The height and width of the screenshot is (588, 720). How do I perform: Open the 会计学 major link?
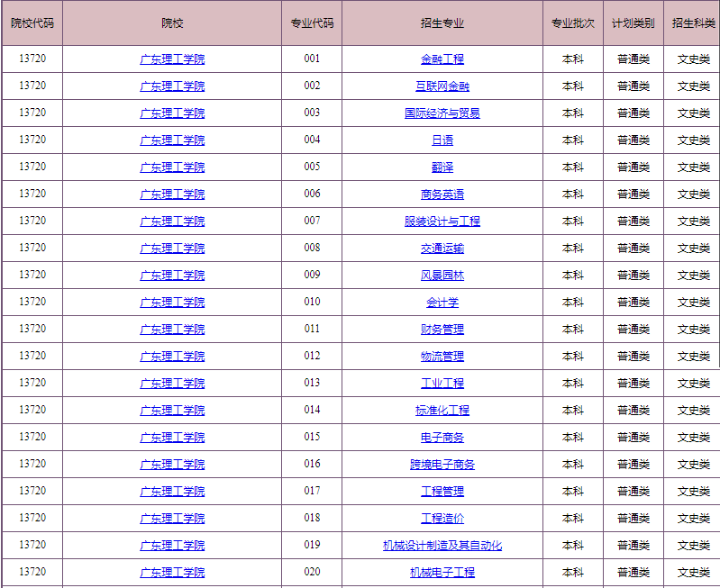442,303
